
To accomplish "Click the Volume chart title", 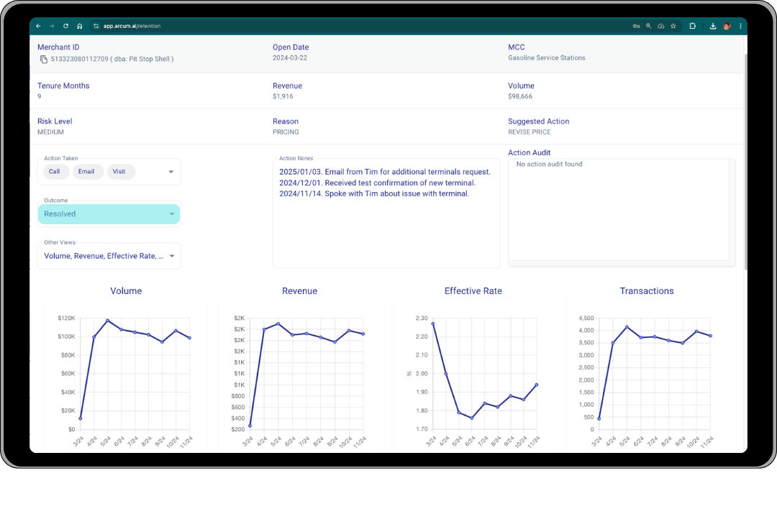I will coord(126,290).
